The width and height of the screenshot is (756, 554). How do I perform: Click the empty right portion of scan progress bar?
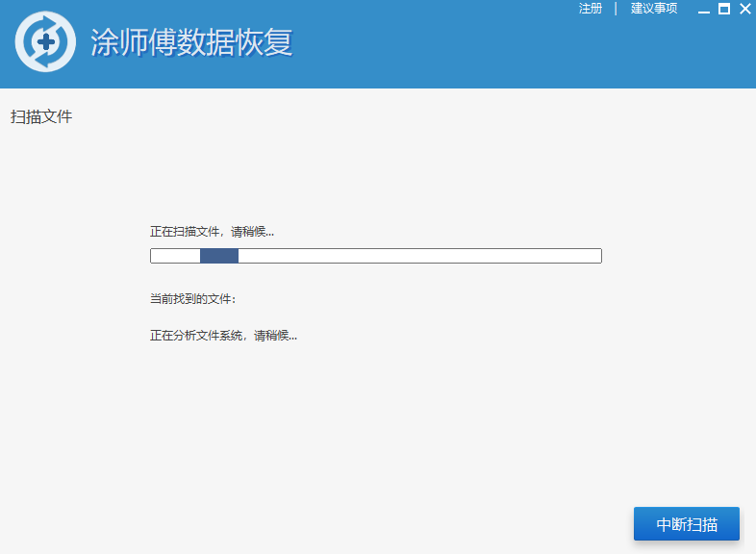pos(433,256)
